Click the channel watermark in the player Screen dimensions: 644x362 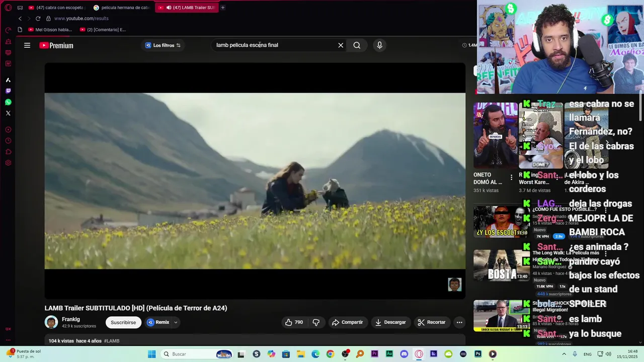(455, 285)
